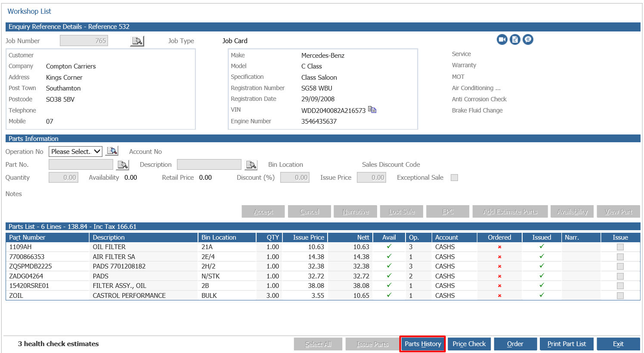The image size is (644, 353).
Task: Click the Issue Parts button
Action: tap(372, 344)
